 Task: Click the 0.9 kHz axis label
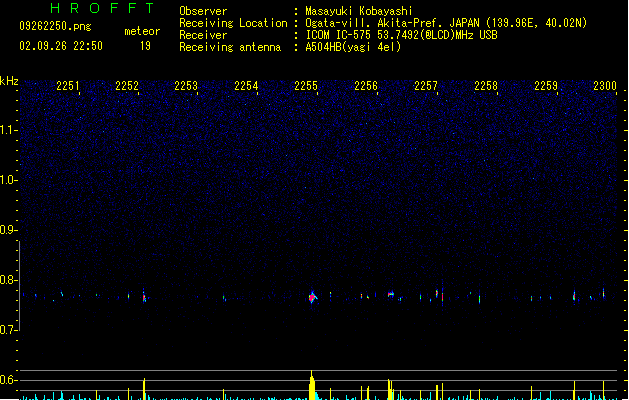[x=8, y=230]
